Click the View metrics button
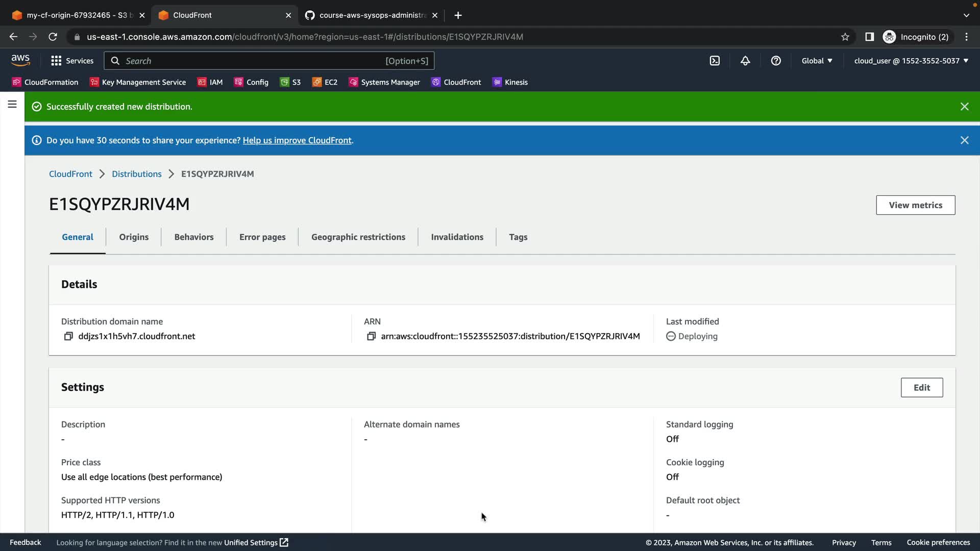Image resolution: width=980 pixels, height=551 pixels. coord(915,205)
